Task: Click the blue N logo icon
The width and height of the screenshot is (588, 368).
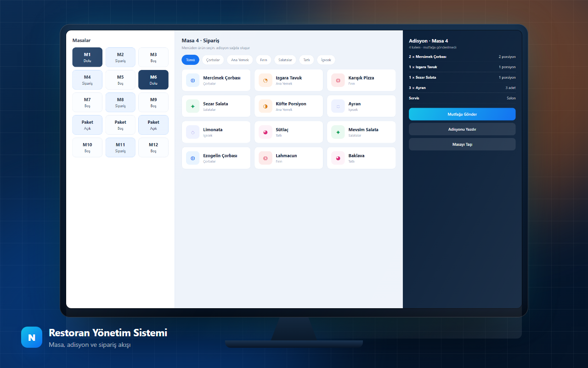Action: click(32, 337)
